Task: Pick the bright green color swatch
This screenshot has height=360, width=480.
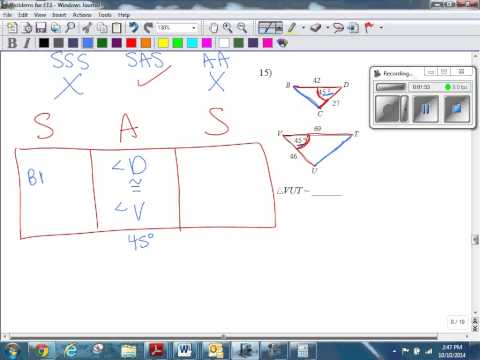Action: (x=178, y=43)
